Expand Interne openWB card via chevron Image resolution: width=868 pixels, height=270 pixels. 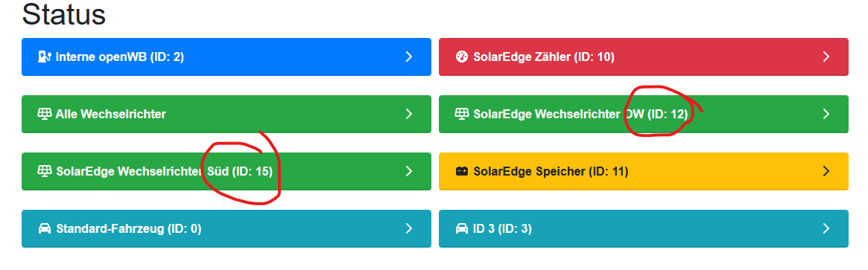tap(409, 57)
